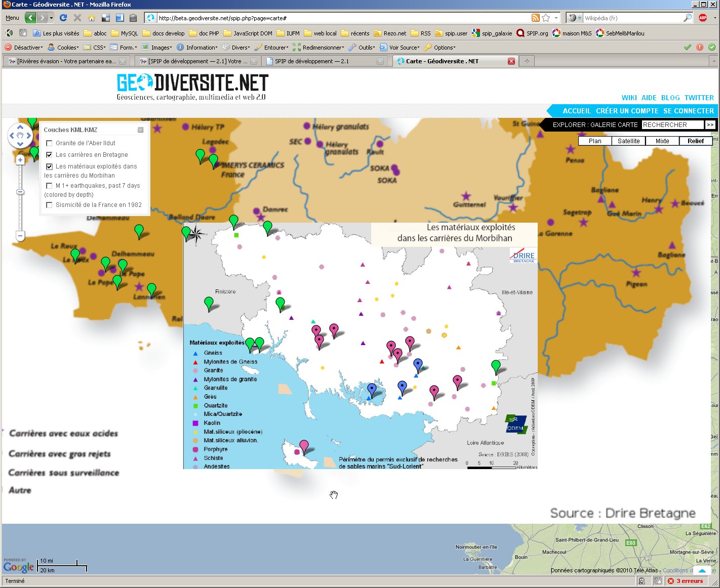
Task: Uncheck Les matériaux exploités layer checkbox
Action: coord(49,166)
